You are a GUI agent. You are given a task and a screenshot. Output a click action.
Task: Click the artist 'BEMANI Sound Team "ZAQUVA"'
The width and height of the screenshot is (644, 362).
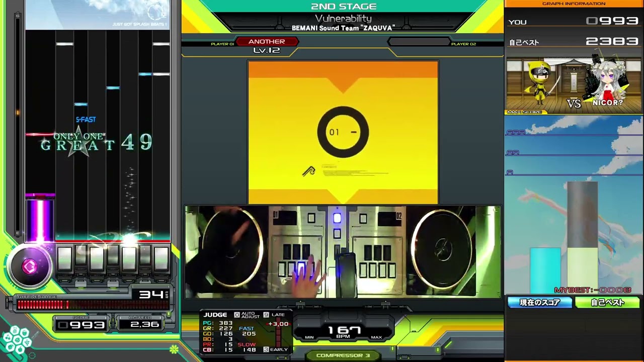point(343,28)
